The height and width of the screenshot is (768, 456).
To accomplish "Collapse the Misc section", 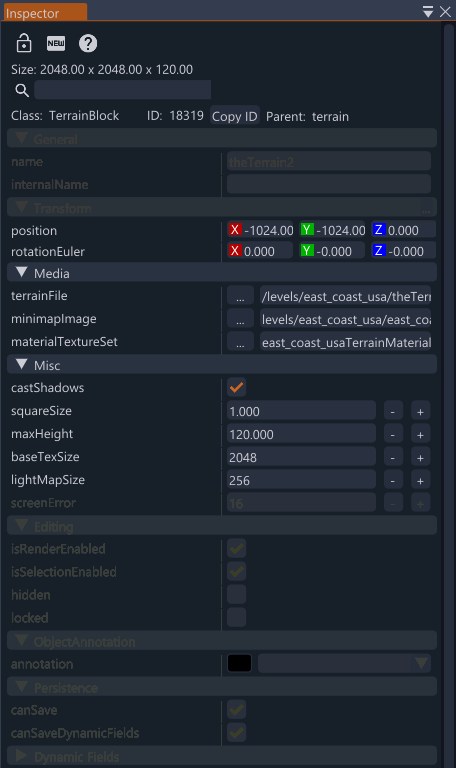I will pyautogui.click(x=22, y=364).
